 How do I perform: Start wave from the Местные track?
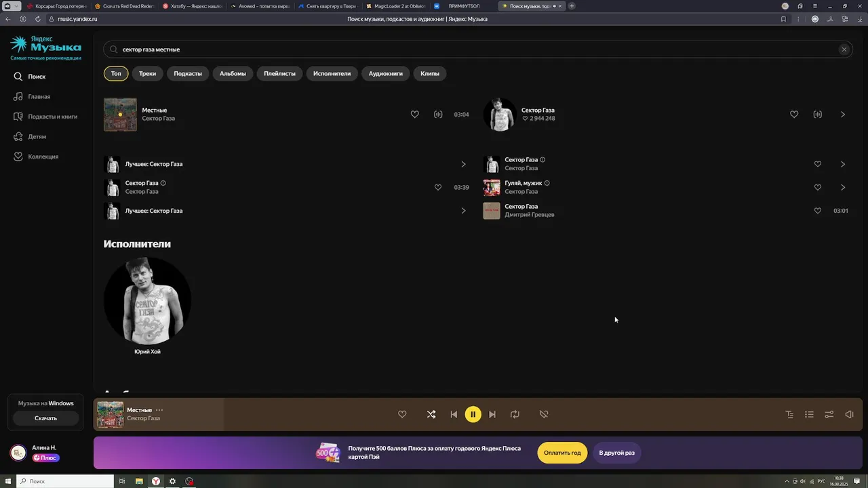(438, 115)
